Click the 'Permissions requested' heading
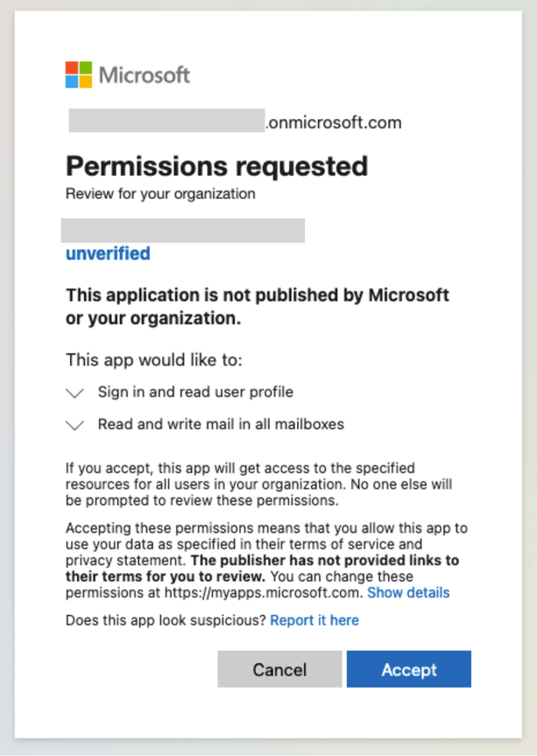 (217, 166)
